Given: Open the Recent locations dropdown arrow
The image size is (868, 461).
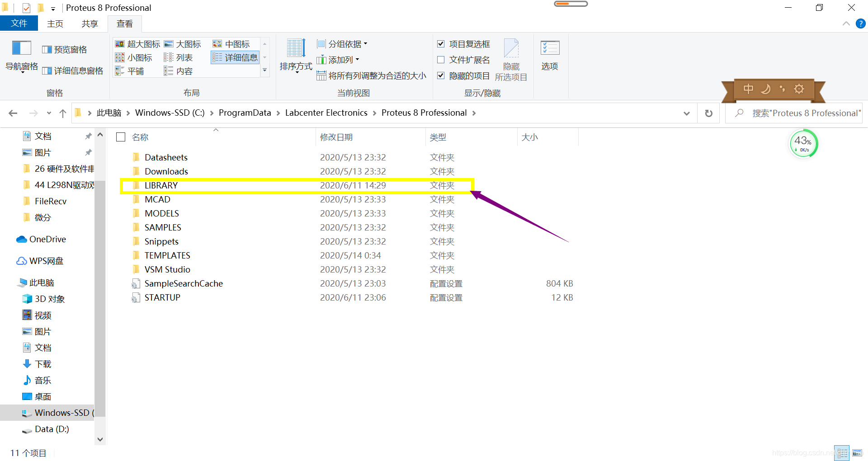Looking at the screenshot, I should point(49,113).
